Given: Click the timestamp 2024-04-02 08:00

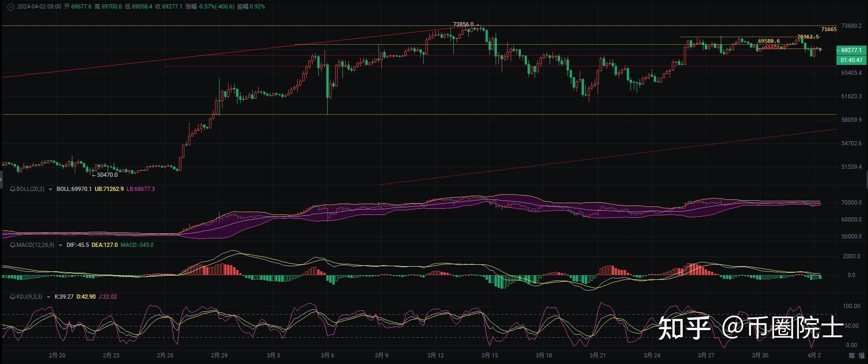Looking at the screenshot, I should [x=39, y=7].
